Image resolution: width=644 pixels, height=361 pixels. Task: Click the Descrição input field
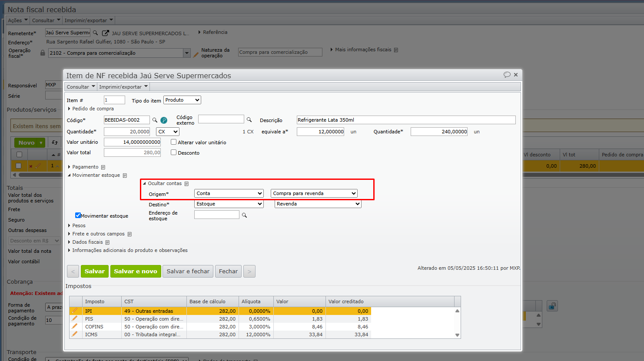[406, 120]
